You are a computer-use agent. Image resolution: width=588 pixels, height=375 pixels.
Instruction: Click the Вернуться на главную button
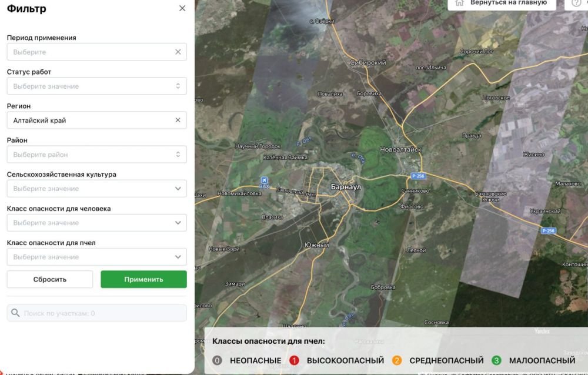tap(502, 3)
